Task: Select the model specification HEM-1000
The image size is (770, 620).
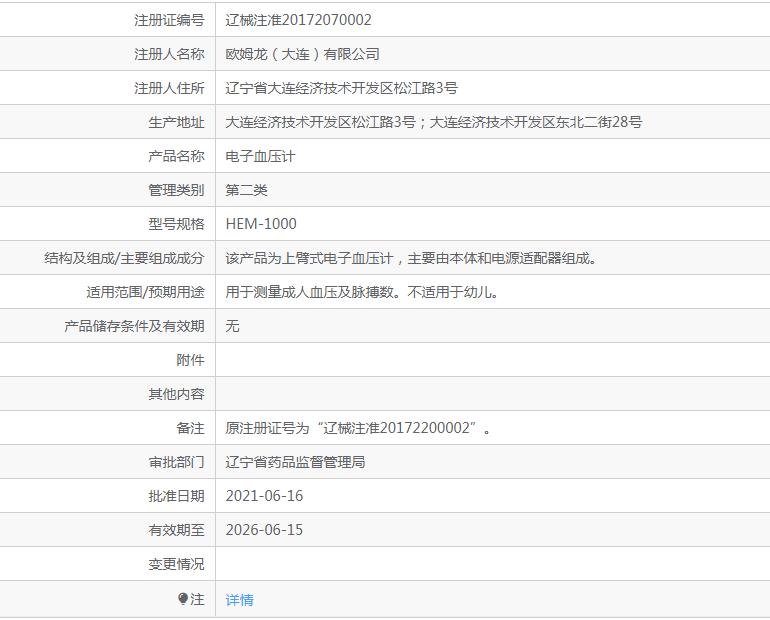Action: coord(261,224)
